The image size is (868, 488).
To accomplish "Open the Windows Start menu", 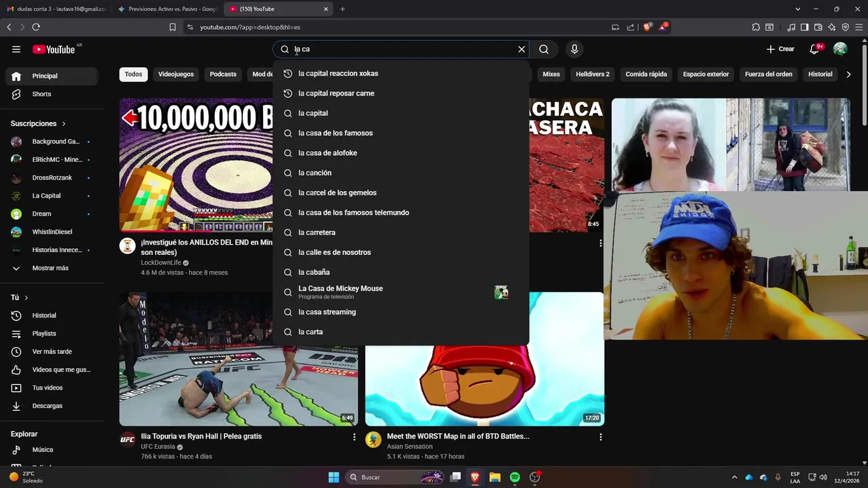I will click(334, 477).
